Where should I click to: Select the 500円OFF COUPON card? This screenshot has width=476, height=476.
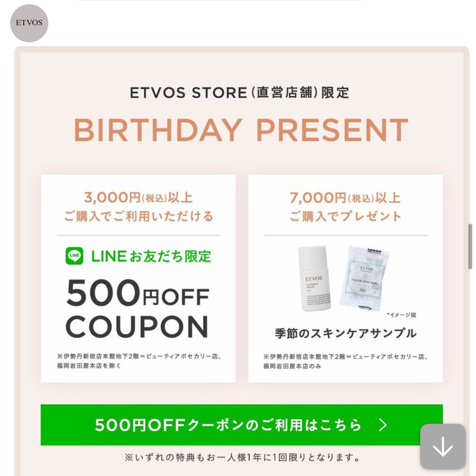point(139,278)
